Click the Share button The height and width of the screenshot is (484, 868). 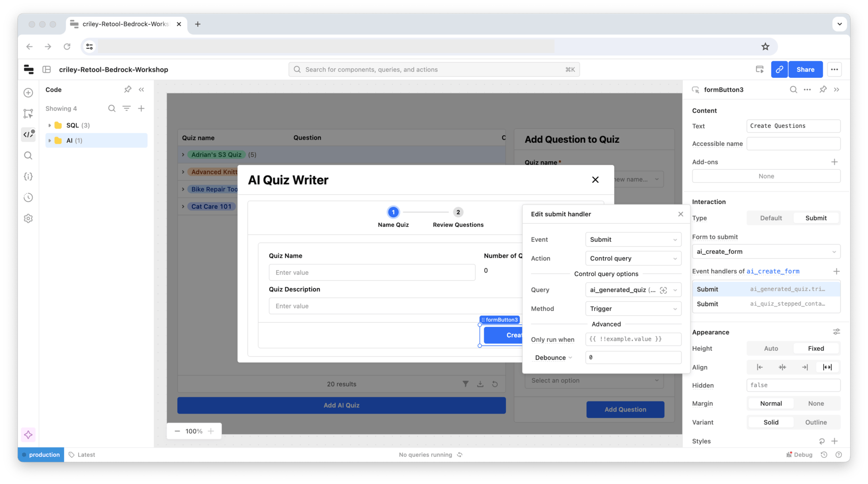[x=805, y=69]
